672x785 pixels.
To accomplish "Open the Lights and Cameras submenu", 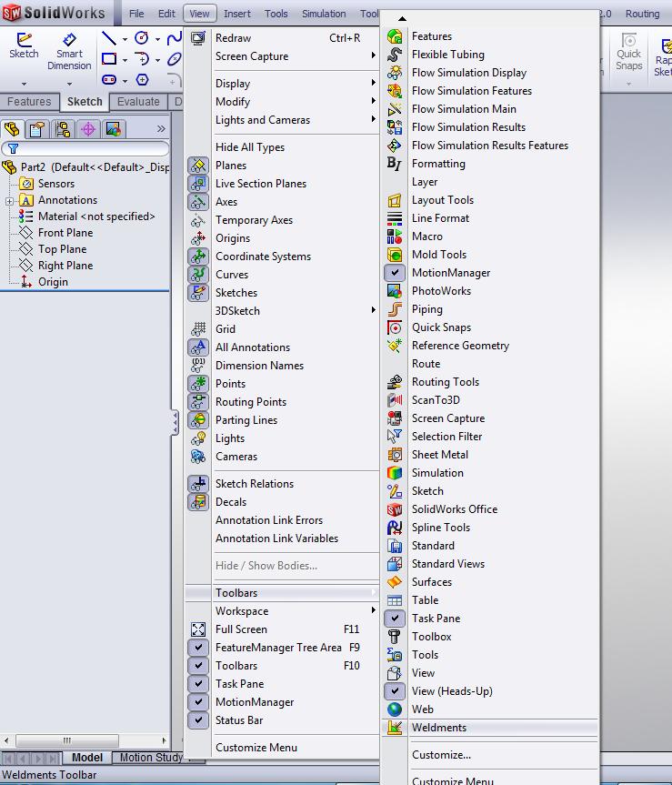I will (x=282, y=120).
